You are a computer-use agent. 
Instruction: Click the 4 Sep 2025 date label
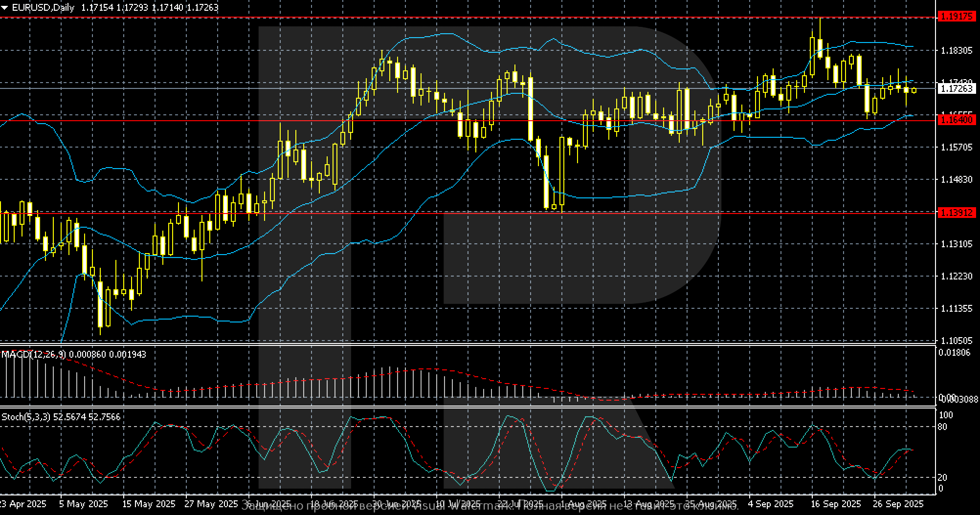pyautogui.click(x=771, y=504)
